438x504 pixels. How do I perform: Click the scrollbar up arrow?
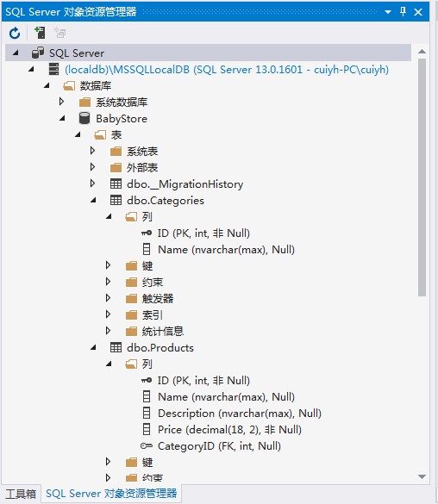[422, 52]
